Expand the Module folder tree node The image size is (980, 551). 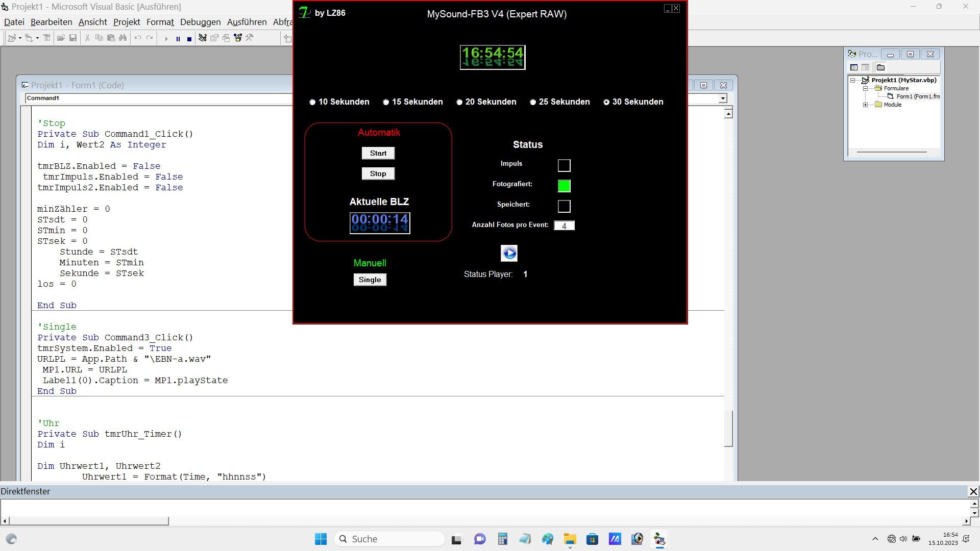[x=865, y=105]
